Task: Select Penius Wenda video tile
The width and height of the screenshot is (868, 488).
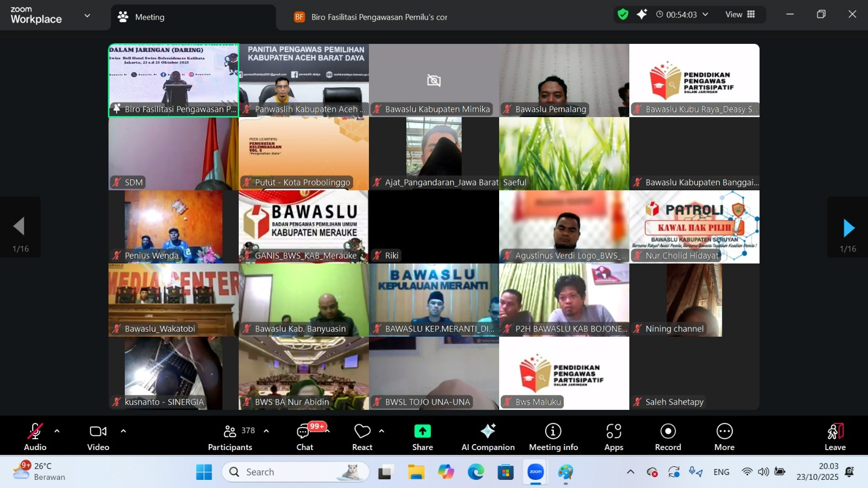Action: tap(174, 227)
